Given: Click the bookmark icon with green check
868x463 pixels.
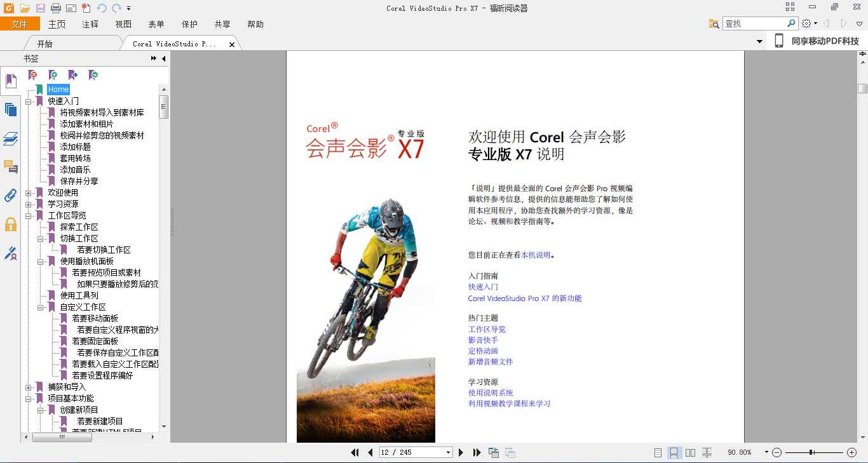Looking at the screenshot, I should 93,75.
